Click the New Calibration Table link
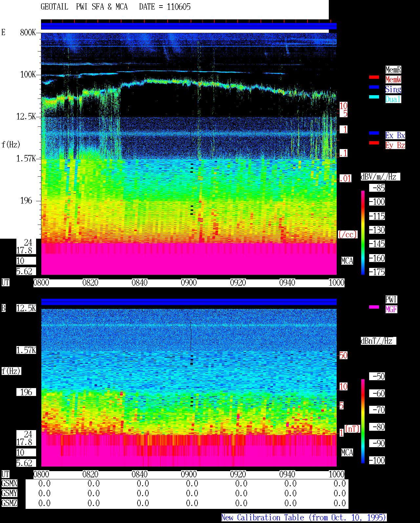Screen dimensions: 420x523 pyautogui.click(x=304, y=518)
